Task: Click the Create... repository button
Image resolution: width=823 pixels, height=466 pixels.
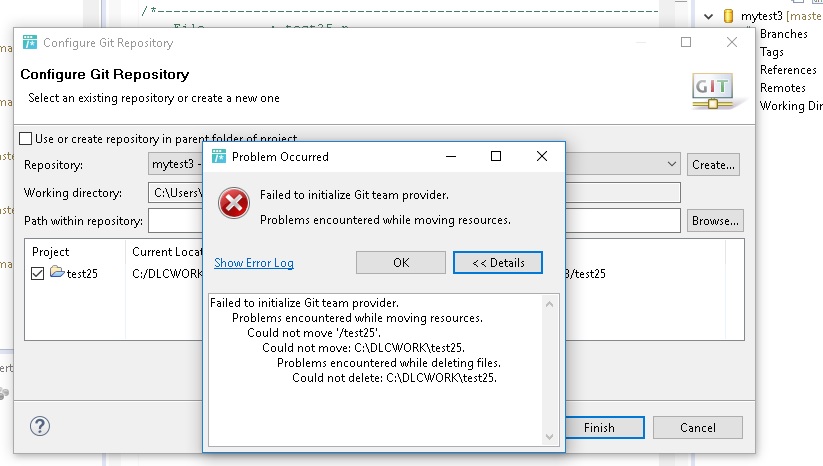Action: point(713,164)
